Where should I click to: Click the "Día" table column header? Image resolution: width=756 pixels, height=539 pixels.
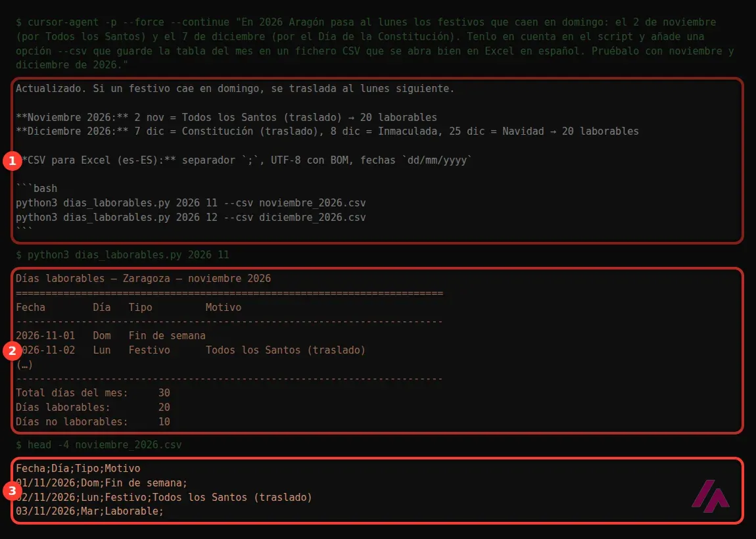coord(102,308)
